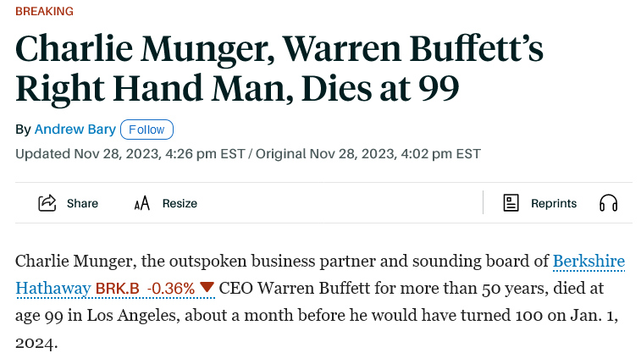Follow author Andrew Bary
Screen dimensions: 641x364
pyautogui.click(x=146, y=130)
